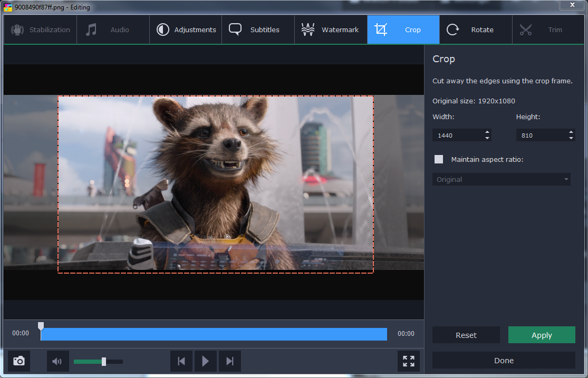Viewport: 588px width, 378px height.
Task: Adjust the volume slider handle
Action: pyautogui.click(x=104, y=361)
